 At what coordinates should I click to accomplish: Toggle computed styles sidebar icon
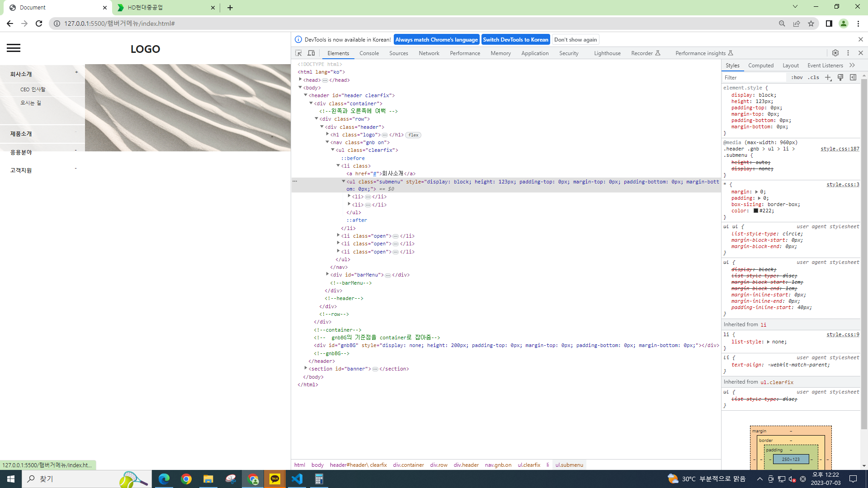click(853, 78)
